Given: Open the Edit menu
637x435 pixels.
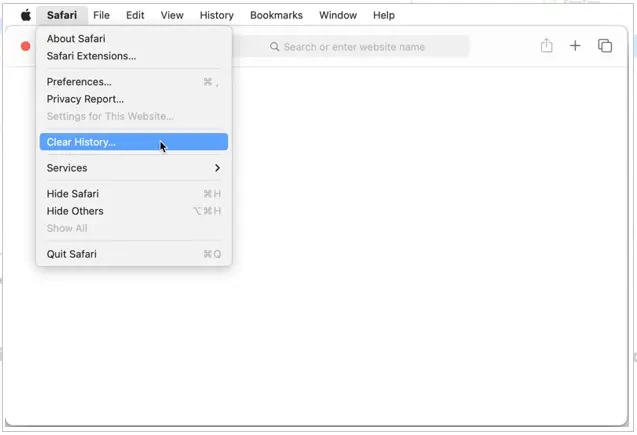Looking at the screenshot, I should click(135, 15).
